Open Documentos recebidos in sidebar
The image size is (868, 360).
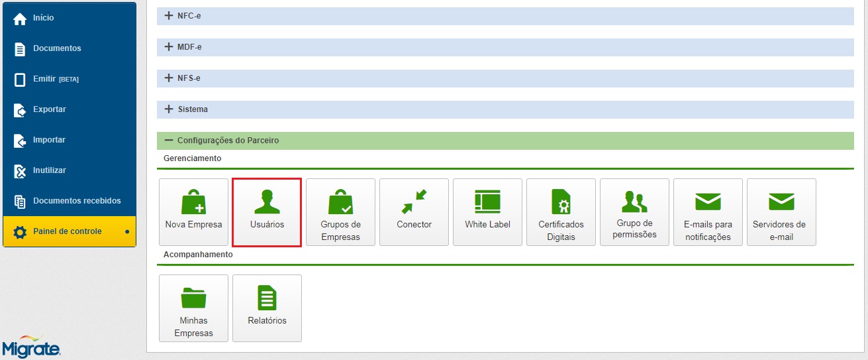(x=76, y=200)
